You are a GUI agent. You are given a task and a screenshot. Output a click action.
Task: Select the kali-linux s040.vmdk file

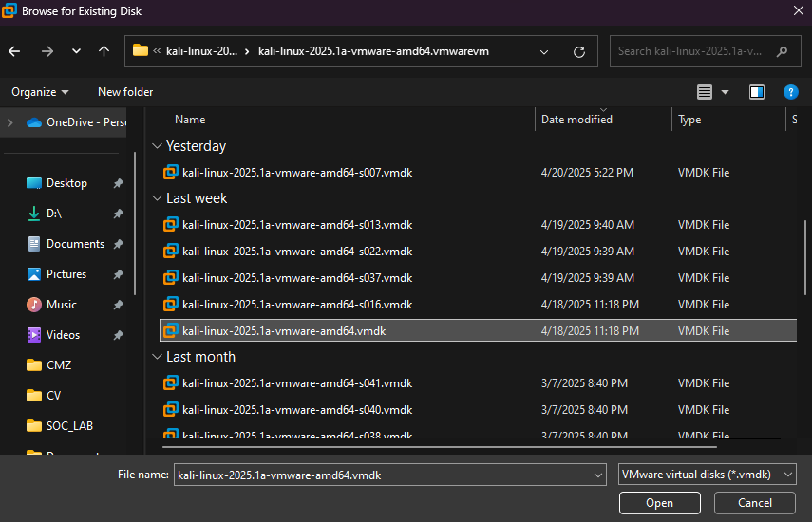[x=297, y=410]
